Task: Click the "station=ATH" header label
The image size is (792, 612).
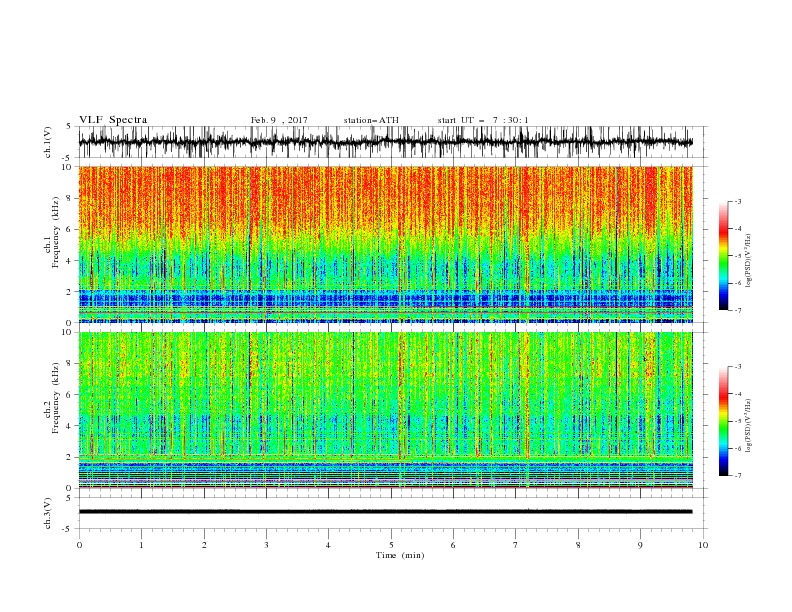Action: pos(371,120)
